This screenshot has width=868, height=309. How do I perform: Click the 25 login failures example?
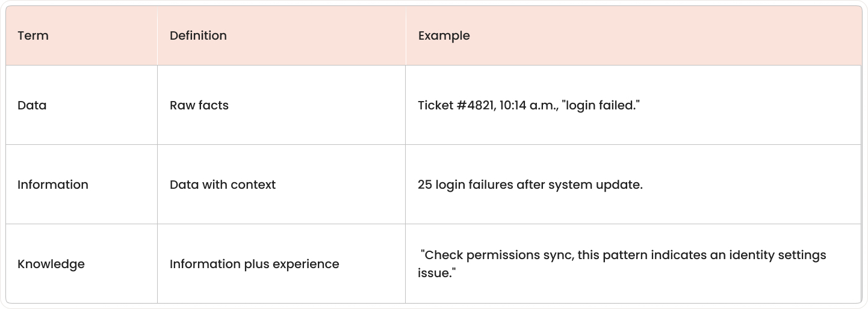pyautogui.click(x=530, y=185)
